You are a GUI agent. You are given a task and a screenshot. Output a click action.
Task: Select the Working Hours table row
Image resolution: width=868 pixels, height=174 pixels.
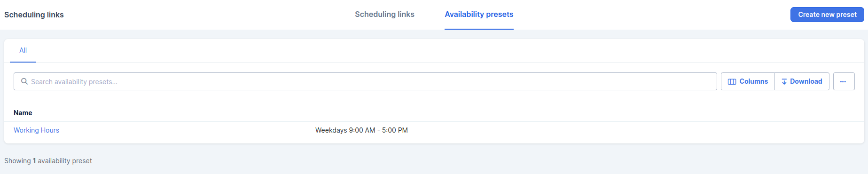(x=434, y=130)
